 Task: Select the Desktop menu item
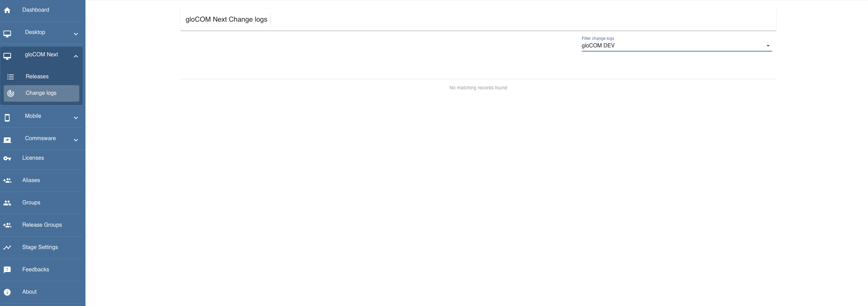point(35,32)
